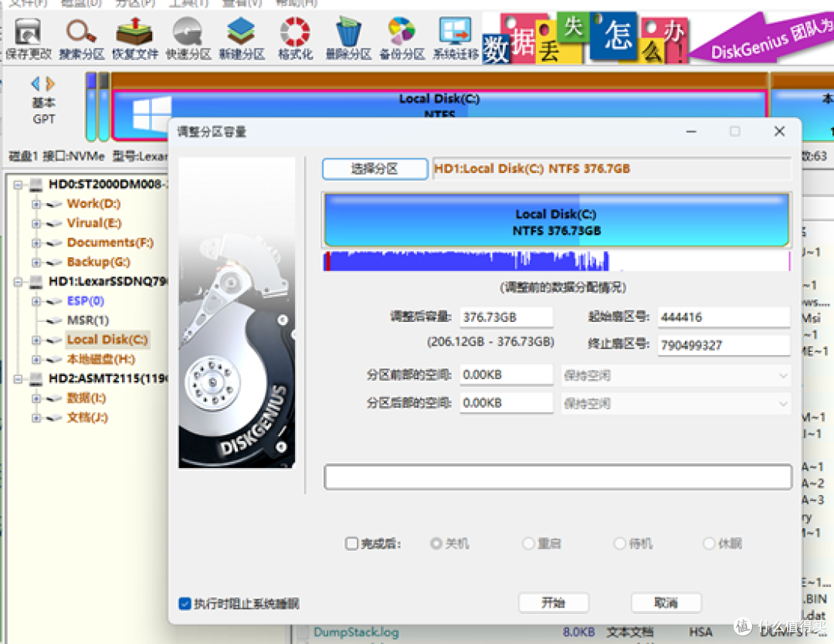Expand the Virual(E:) tree node
834x644 pixels.
pyautogui.click(x=36, y=224)
